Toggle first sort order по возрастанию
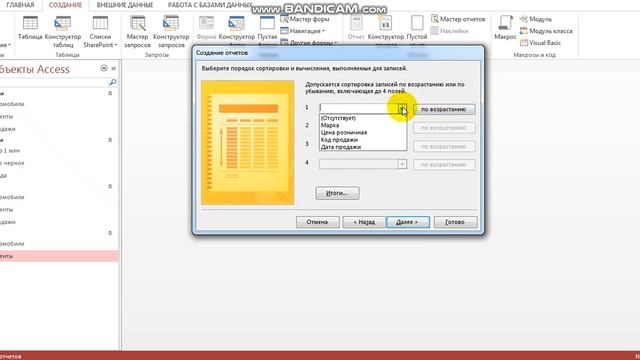Screen dimensions: 640x360 [444, 109]
